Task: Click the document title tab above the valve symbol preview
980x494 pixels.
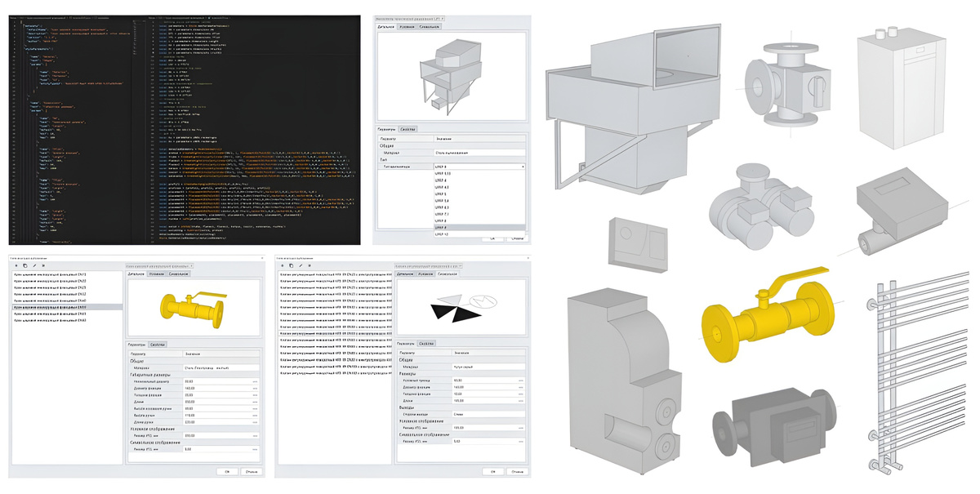Action: pyautogui.click(x=429, y=266)
